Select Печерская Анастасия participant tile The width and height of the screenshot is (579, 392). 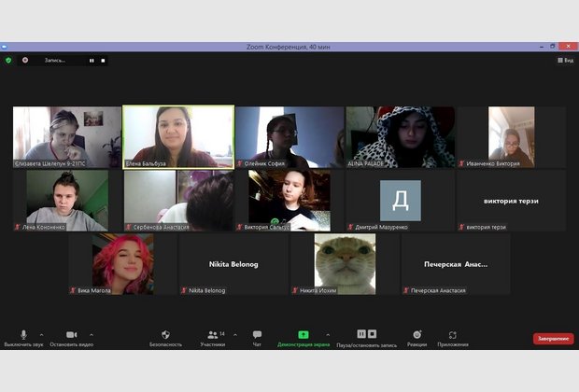(456, 264)
